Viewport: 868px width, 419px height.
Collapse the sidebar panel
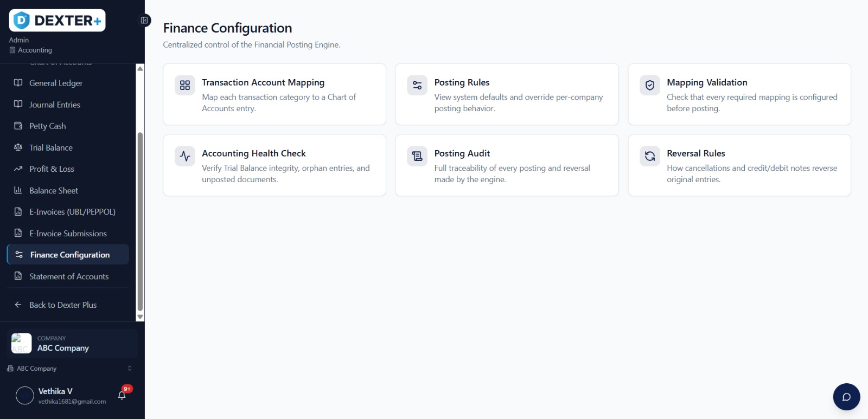pos(144,21)
